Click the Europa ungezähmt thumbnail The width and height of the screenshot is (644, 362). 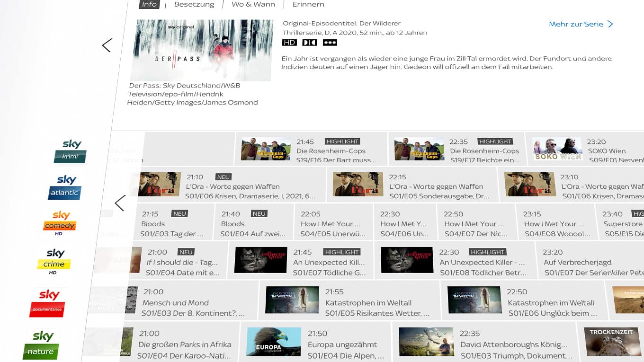click(x=273, y=342)
